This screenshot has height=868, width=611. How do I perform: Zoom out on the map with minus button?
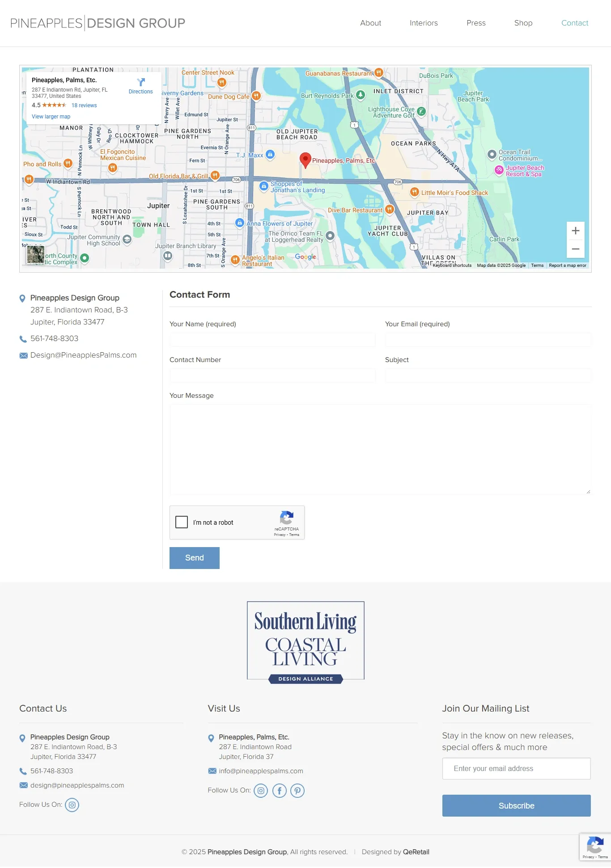(x=576, y=249)
